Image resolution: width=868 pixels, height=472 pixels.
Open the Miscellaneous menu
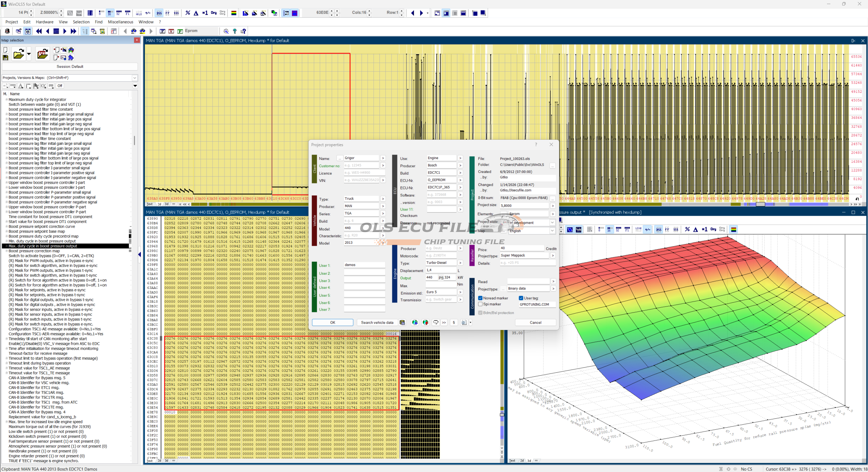point(120,22)
